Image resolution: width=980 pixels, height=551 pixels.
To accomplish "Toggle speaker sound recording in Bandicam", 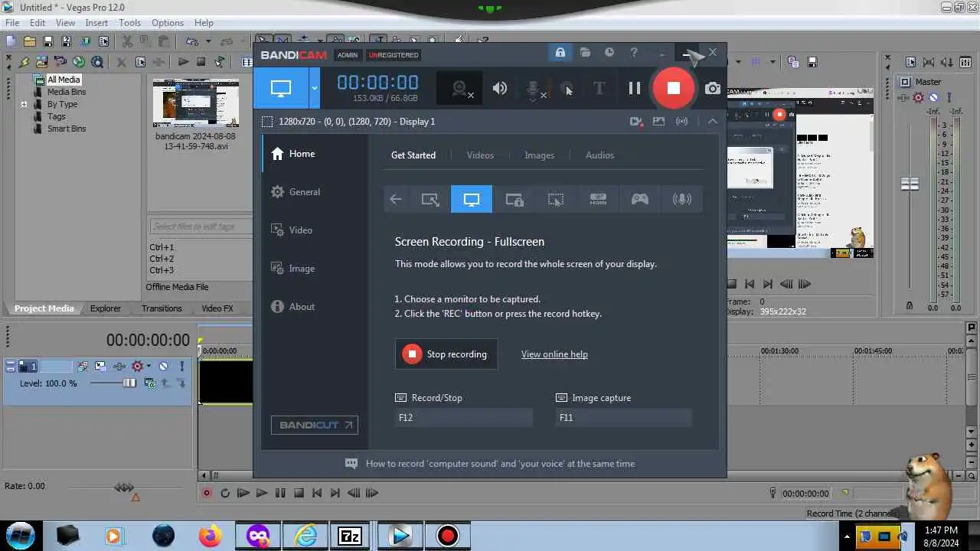I will (x=500, y=88).
